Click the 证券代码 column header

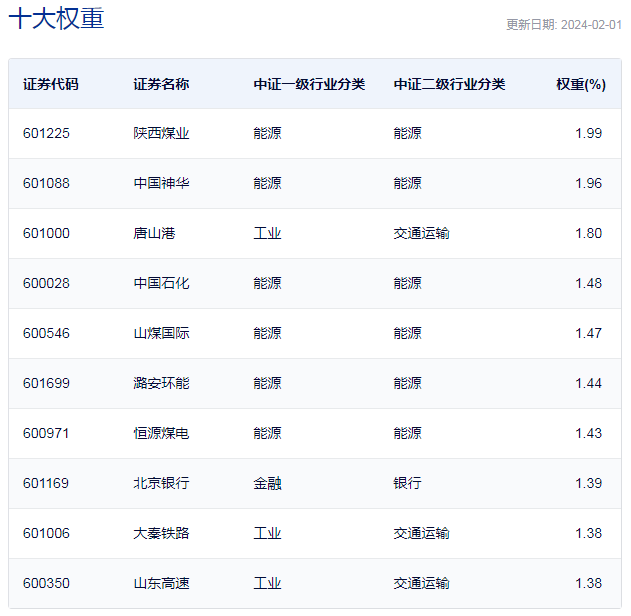pyautogui.click(x=50, y=84)
